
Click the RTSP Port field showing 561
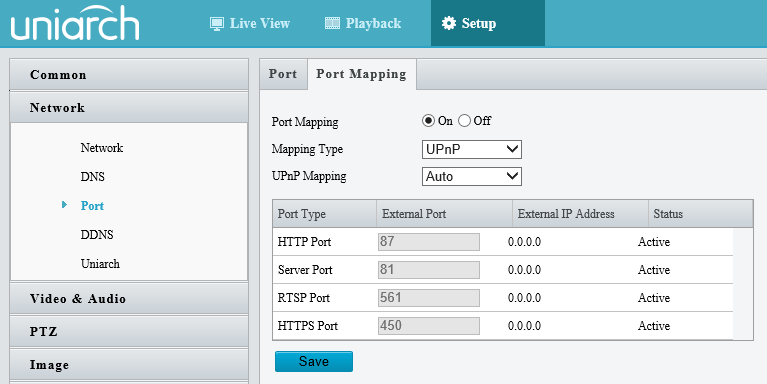tap(429, 297)
